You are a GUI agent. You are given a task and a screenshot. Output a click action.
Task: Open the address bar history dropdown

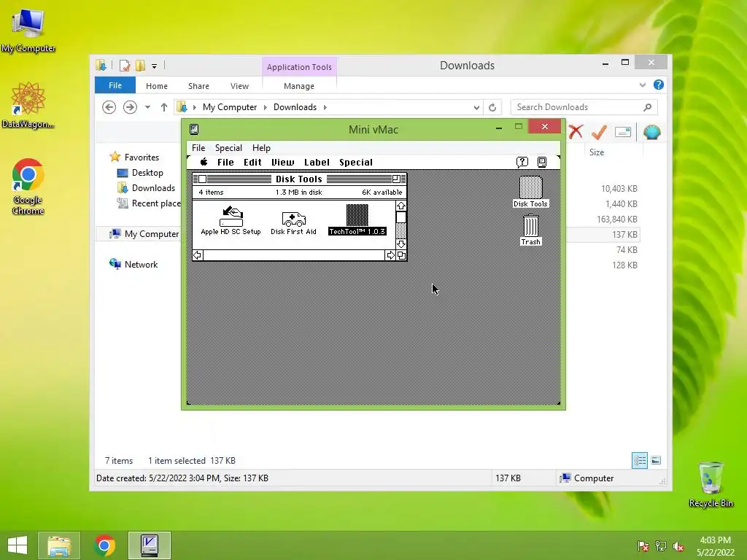coord(476,107)
